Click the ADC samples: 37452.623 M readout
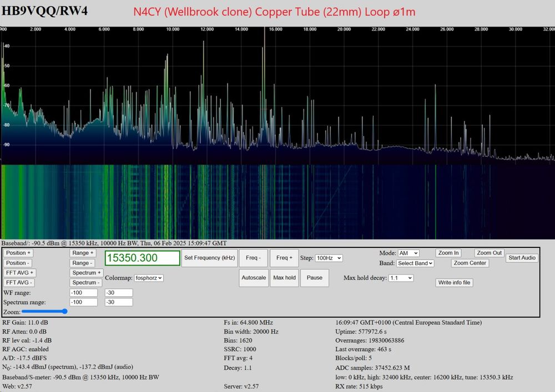The width and height of the screenshot is (555, 392). coord(372,368)
